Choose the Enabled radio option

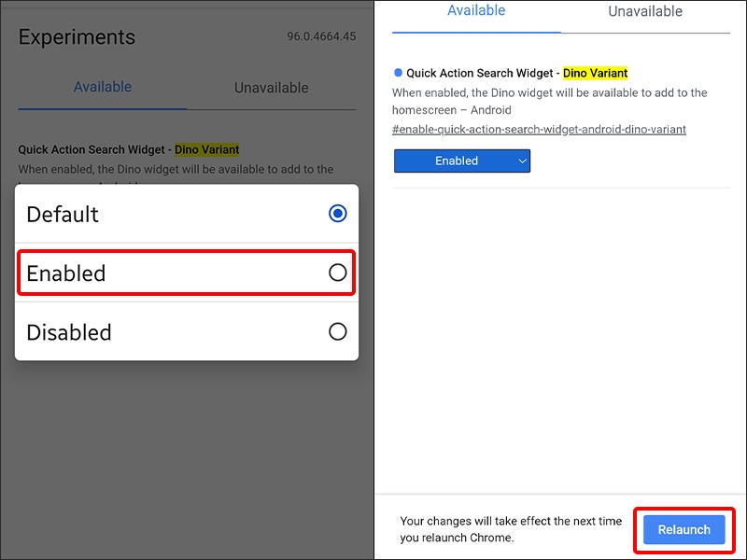pos(337,273)
